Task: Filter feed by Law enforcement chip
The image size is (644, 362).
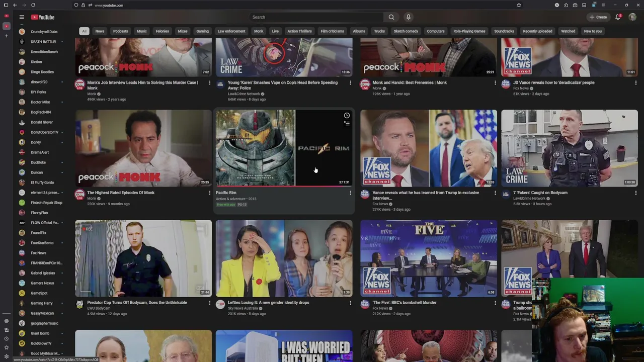Action: pyautogui.click(x=231, y=31)
